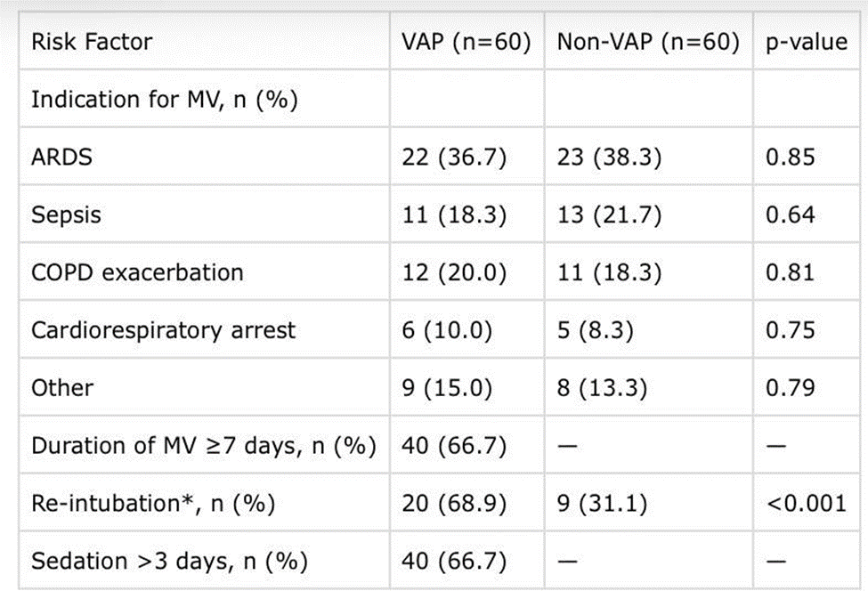Select the Sedation >3 days label
This screenshot has width=868, height=599.
tap(169, 562)
